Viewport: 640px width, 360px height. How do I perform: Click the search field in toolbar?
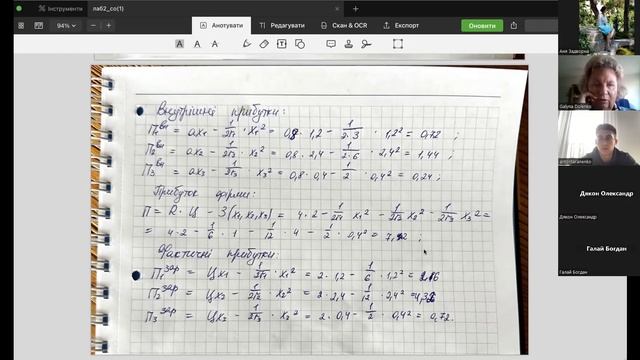click(541, 25)
